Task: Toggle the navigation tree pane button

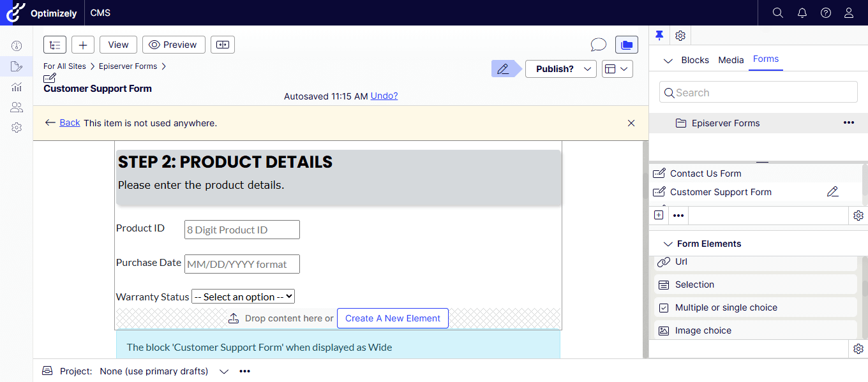Action: (55, 45)
